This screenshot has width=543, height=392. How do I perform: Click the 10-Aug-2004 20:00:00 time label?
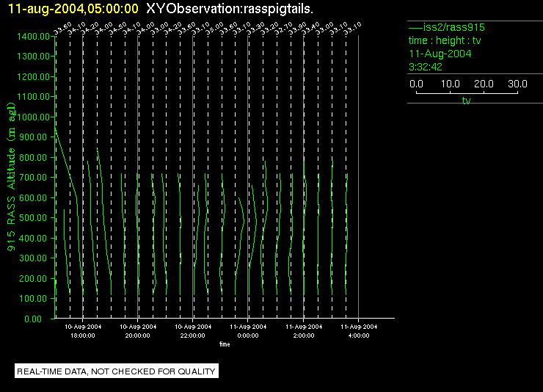click(x=138, y=331)
